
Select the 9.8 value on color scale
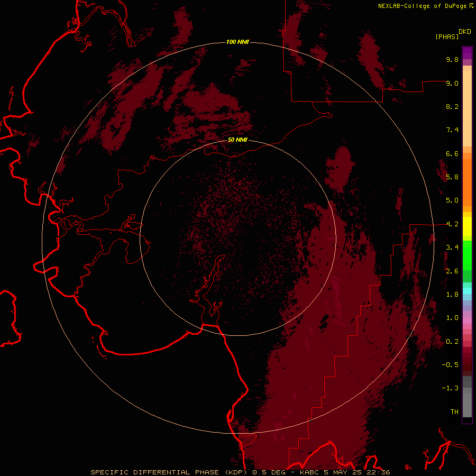click(452, 59)
